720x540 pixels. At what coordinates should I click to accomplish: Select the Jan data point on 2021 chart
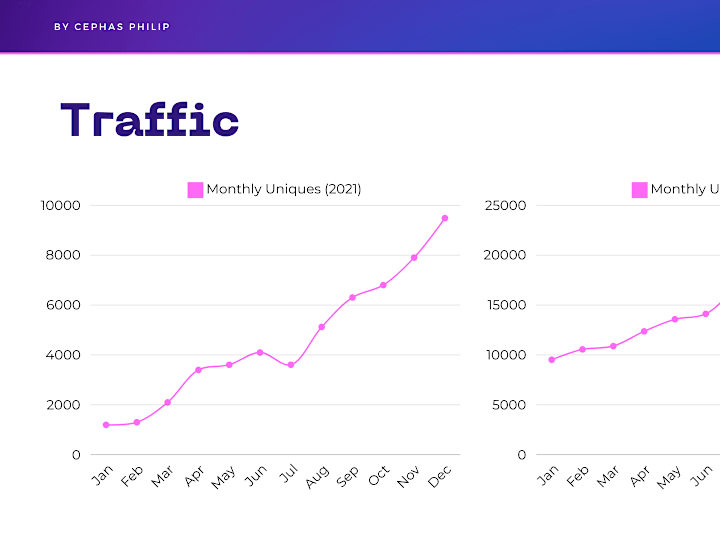pos(106,425)
